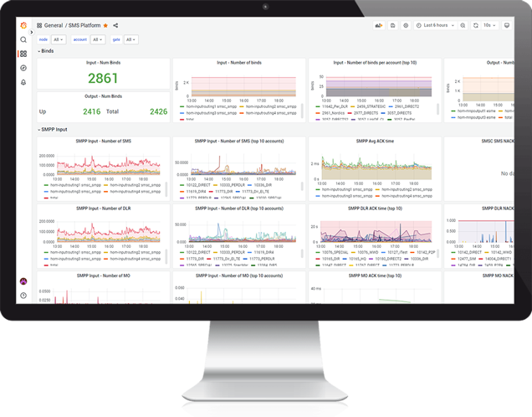
Task: Share the dashboard via the share icon
Action: point(115,25)
